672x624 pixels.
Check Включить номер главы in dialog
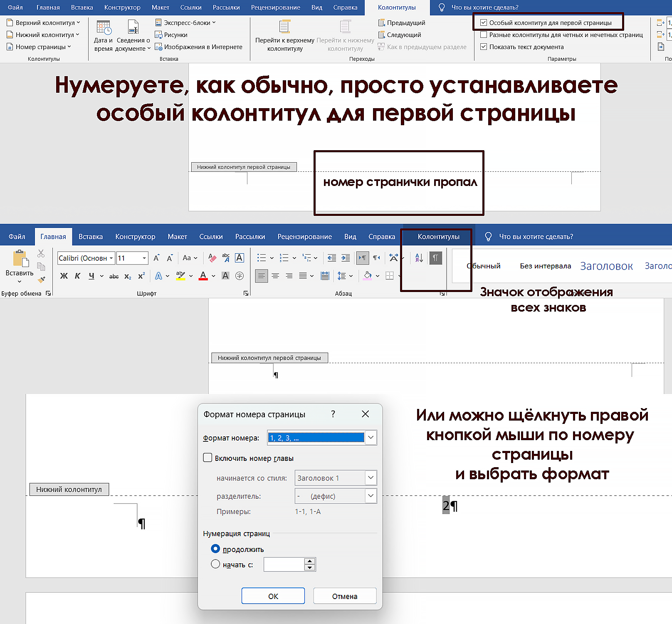click(x=208, y=458)
